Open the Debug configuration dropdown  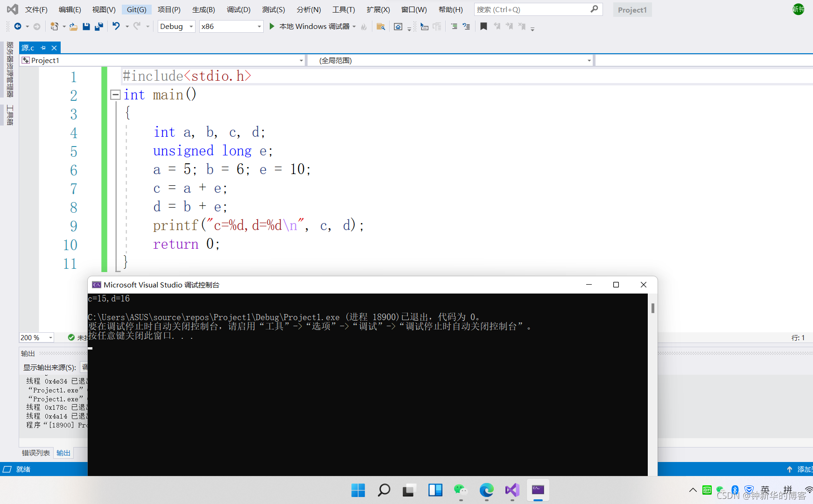(x=176, y=26)
